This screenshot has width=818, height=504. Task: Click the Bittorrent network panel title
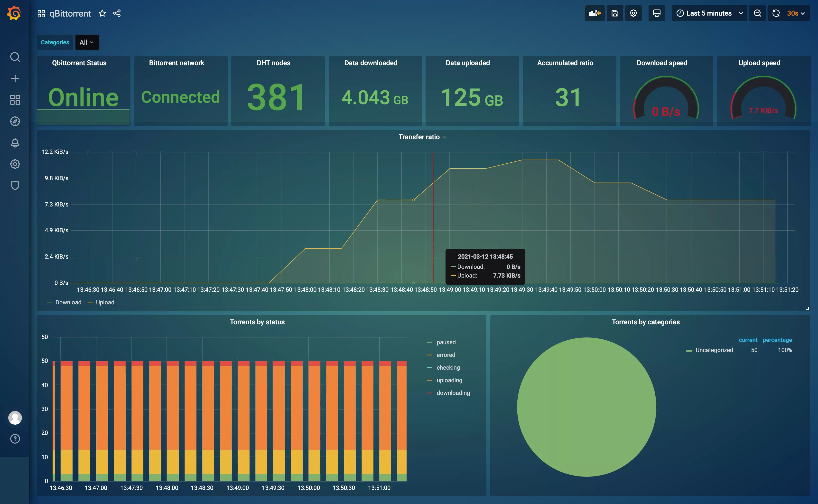click(x=177, y=63)
